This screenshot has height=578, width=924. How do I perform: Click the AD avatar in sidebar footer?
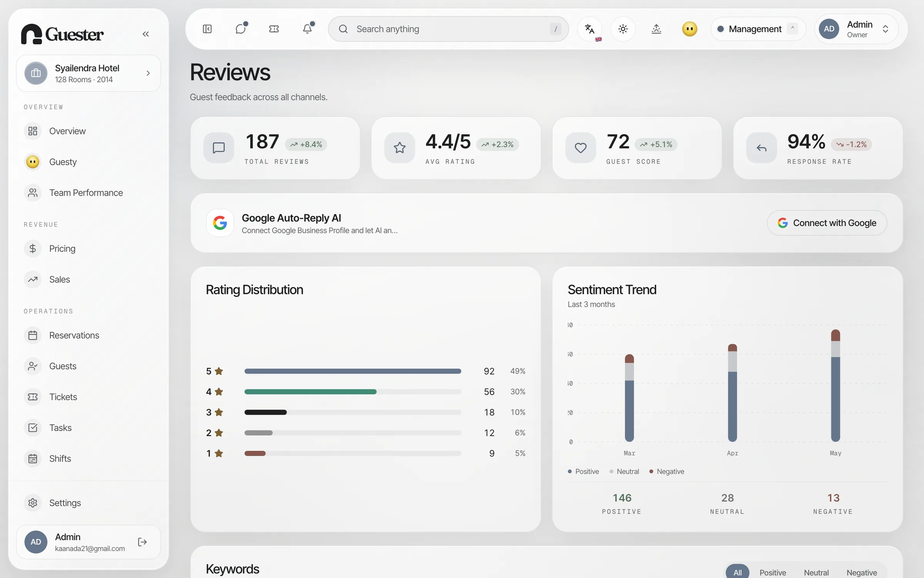click(x=36, y=542)
